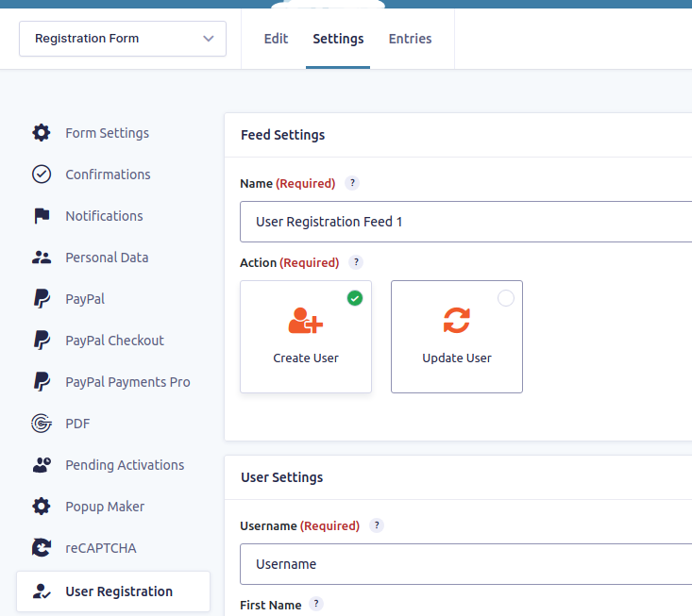Image resolution: width=692 pixels, height=616 pixels.
Task: Open the Registration Form switcher dropdown
Action: click(x=123, y=39)
